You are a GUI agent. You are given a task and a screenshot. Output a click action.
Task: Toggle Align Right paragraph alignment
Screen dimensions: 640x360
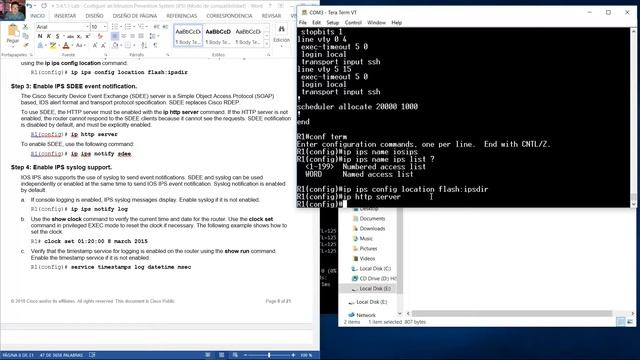tap(132, 36)
